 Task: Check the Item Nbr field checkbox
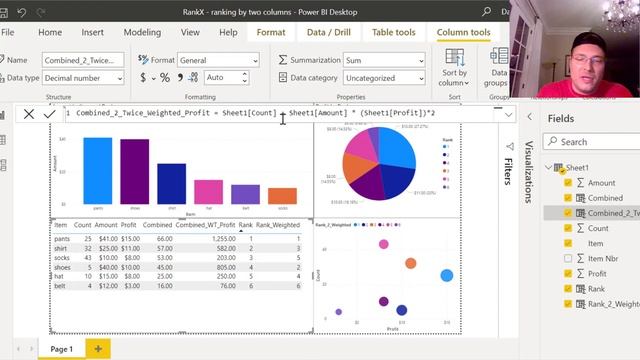[568, 258]
